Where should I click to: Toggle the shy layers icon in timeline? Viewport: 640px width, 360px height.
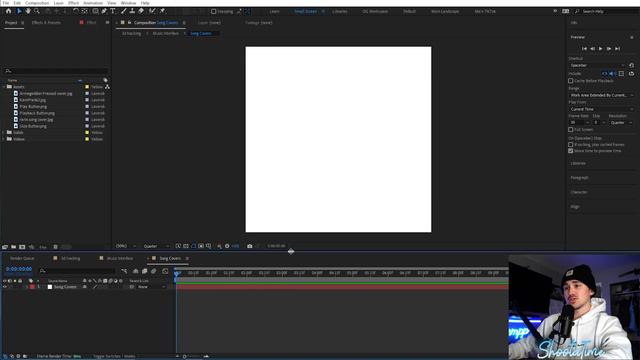pos(136,271)
